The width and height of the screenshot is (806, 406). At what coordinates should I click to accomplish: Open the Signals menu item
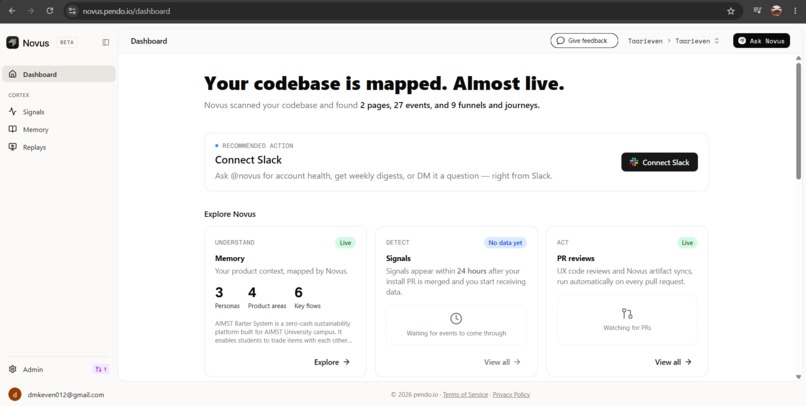[x=59, y=112]
